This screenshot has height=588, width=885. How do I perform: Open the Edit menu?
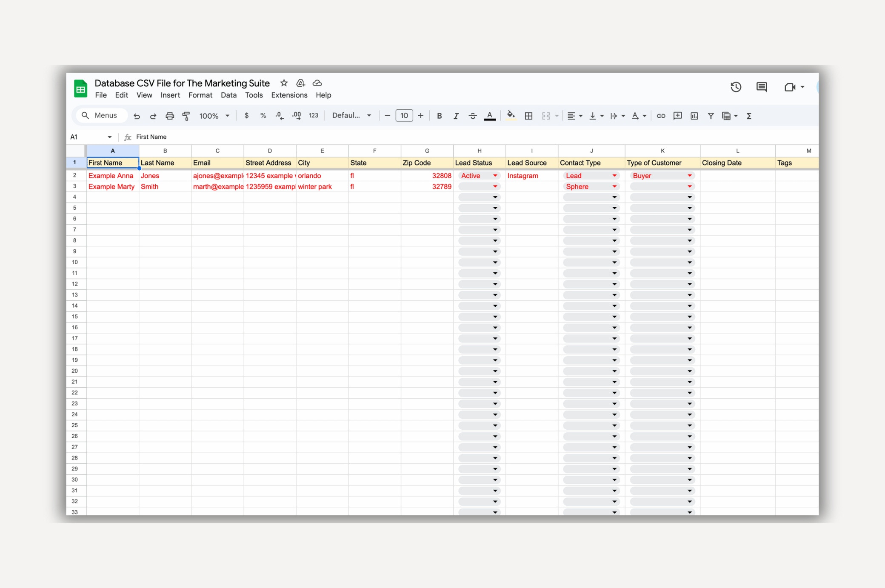121,95
